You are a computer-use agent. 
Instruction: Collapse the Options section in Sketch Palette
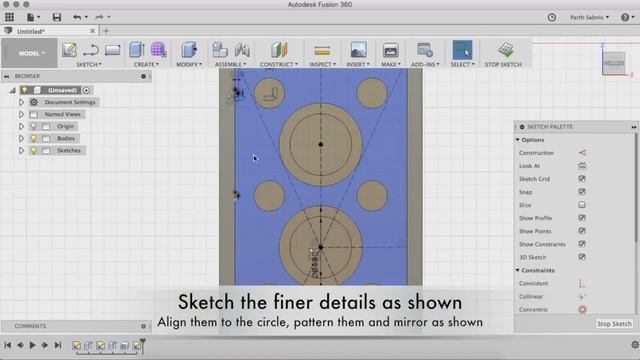pyautogui.click(x=518, y=140)
